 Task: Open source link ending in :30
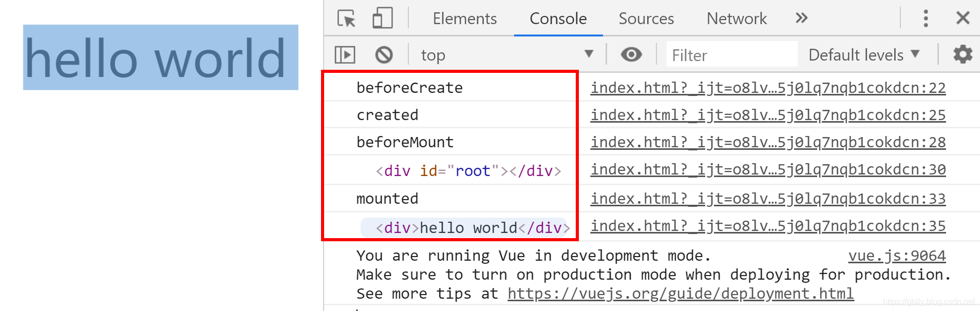coord(768,169)
